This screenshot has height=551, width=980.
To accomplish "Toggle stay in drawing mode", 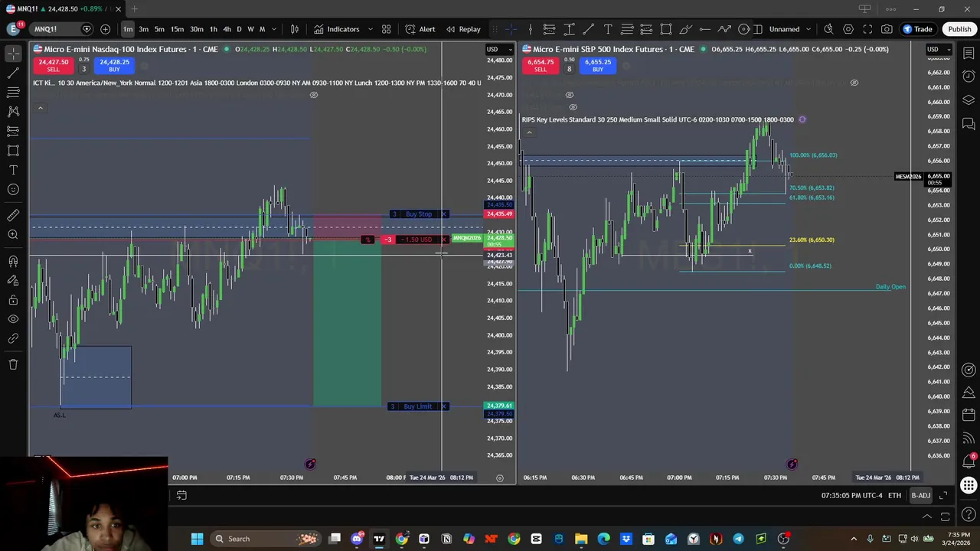I will (13, 281).
